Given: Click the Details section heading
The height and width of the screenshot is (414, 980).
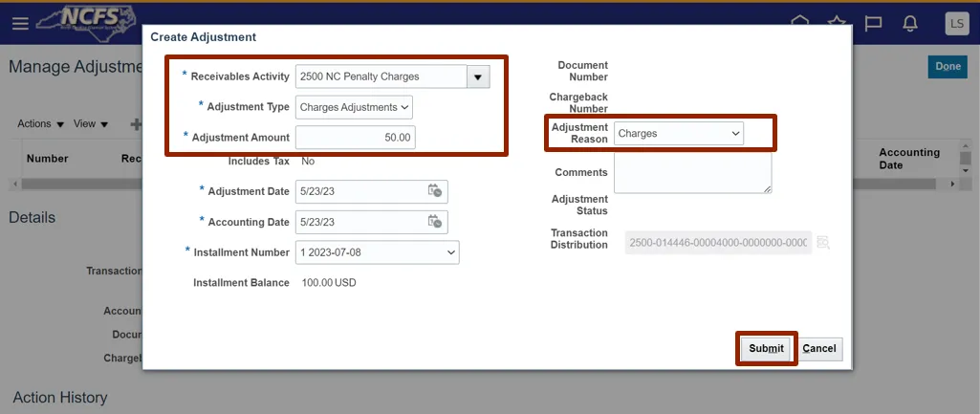Looking at the screenshot, I should pos(32,218).
